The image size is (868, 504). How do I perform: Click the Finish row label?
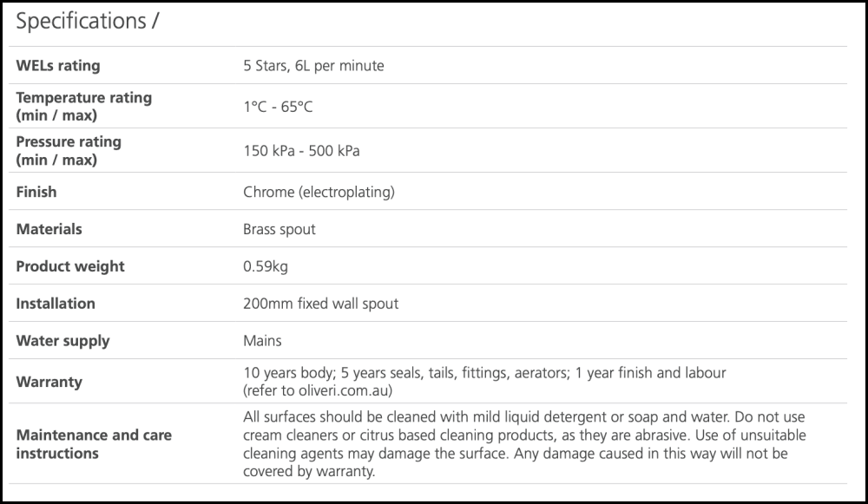pyautogui.click(x=36, y=192)
